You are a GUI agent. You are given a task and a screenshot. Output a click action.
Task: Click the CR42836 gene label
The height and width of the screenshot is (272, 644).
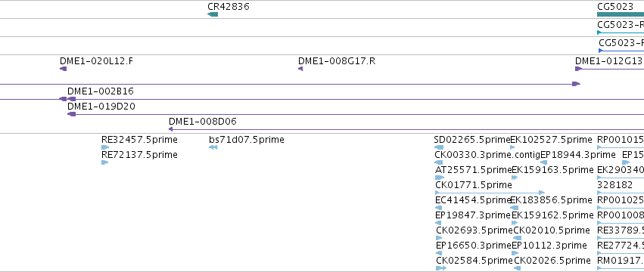click(x=229, y=7)
